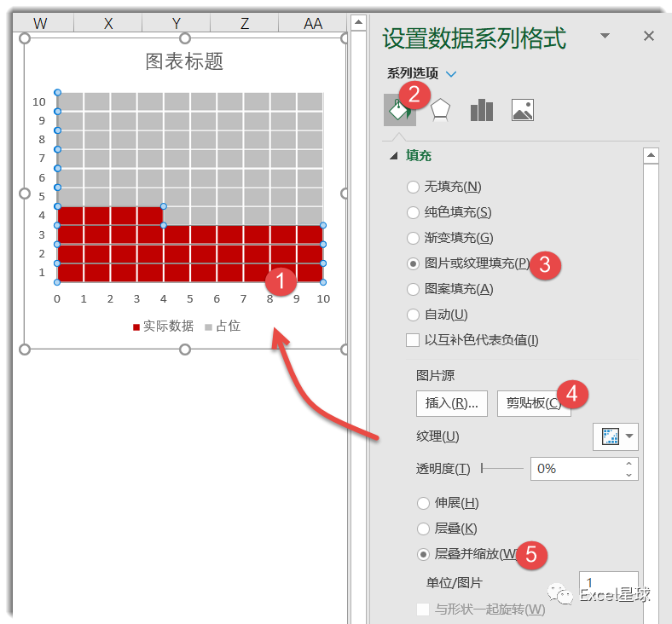Click the chart's left-middle resize handle
The width and height of the screenshot is (672, 624).
tap(25, 194)
